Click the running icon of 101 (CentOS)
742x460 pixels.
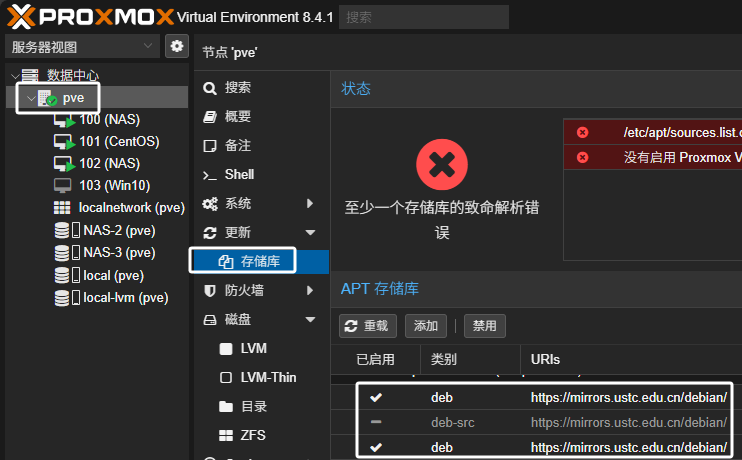coord(64,142)
